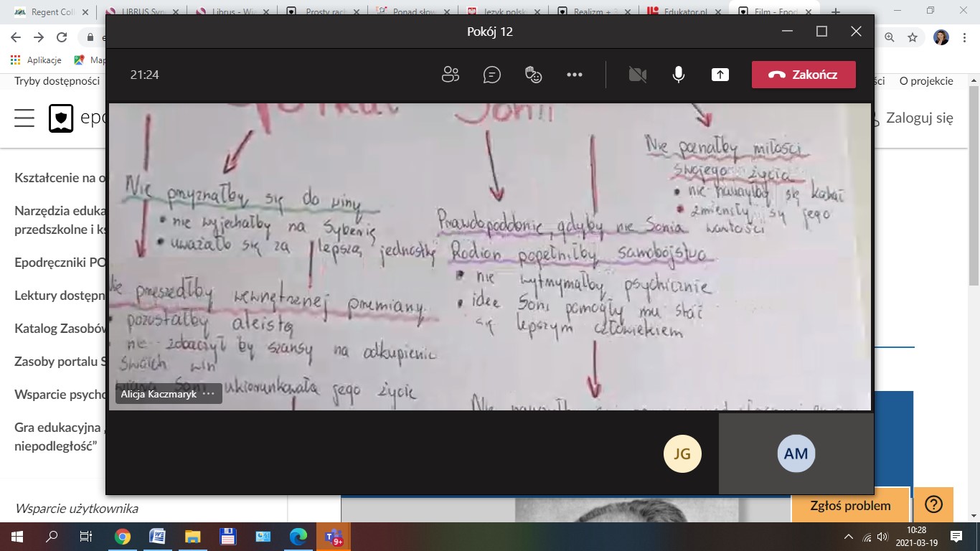Turn on the camera

coord(637,75)
